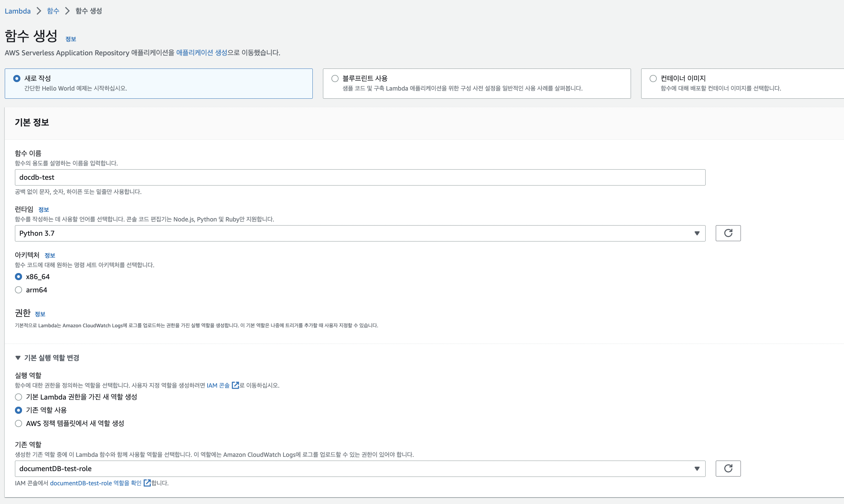This screenshot has height=504, width=844.
Task: Click the 정보 info link next to 권한
Action: click(x=40, y=314)
